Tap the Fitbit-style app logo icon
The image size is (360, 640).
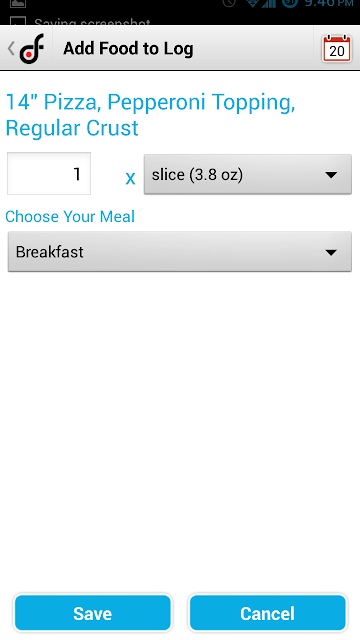(32, 49)
